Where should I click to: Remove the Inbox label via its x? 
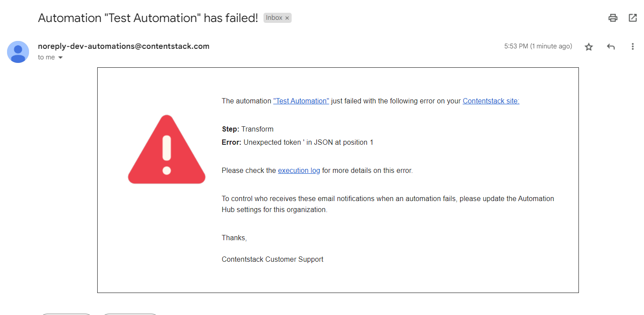coord(287,18)
